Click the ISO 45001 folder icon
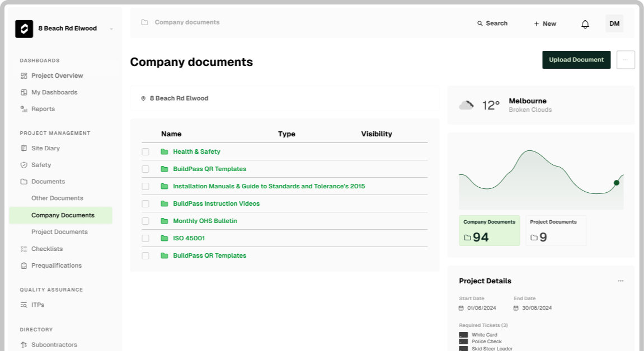 pos(164,238)
